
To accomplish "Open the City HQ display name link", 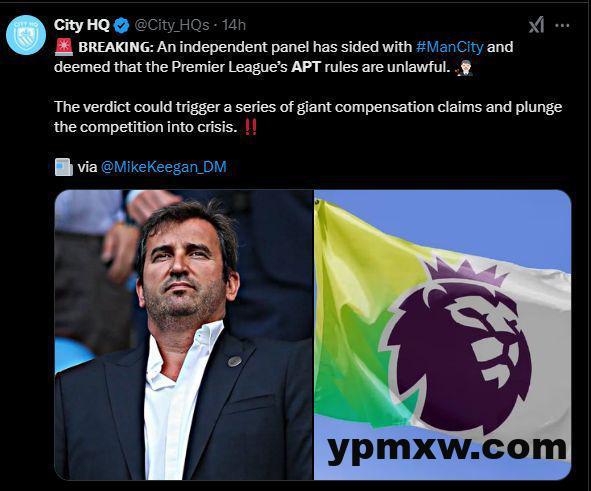I will 82,25.
